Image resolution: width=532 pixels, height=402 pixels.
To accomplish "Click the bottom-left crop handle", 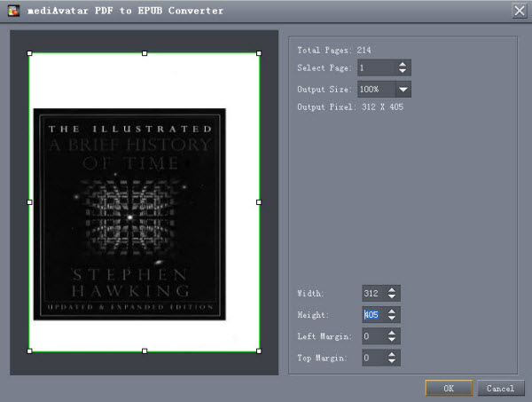I will point(29,351).
